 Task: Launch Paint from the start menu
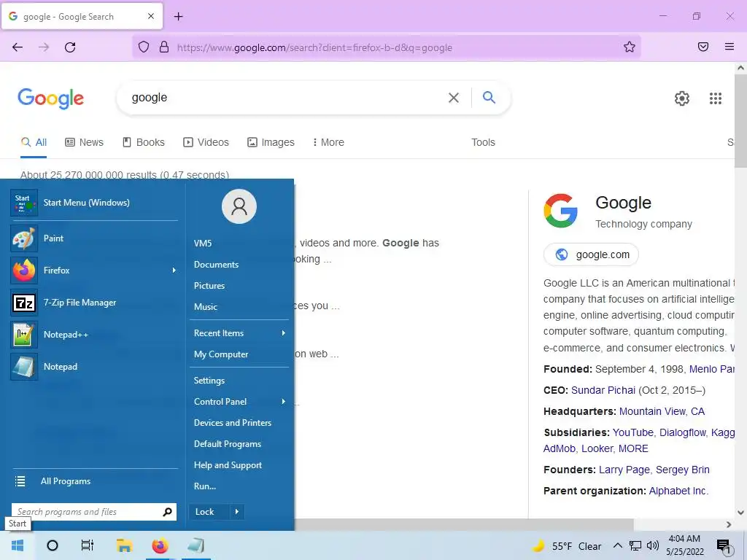94,238
